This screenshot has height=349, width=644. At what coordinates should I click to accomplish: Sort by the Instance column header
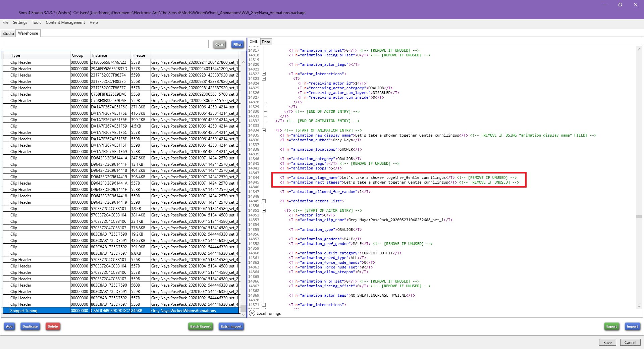[x=111, y=55]
